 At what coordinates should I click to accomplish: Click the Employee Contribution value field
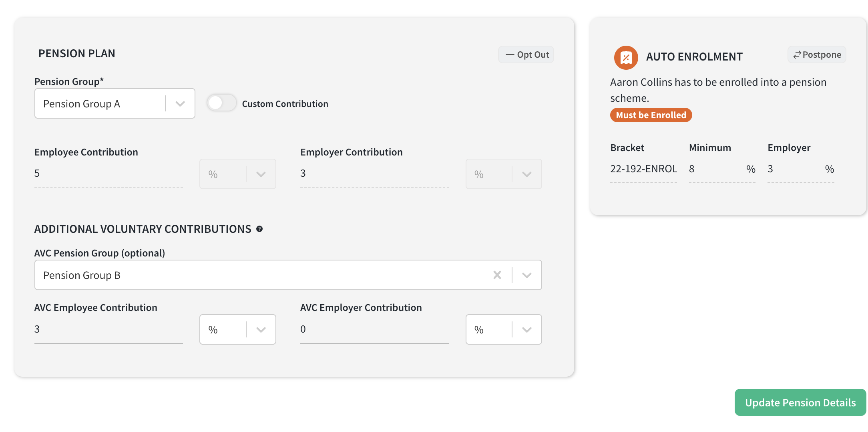108,174
